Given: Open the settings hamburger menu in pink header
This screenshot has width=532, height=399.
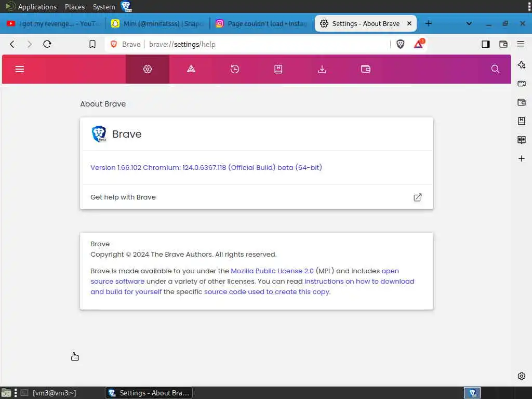Looking at the screenshot, I should [20, 69].
